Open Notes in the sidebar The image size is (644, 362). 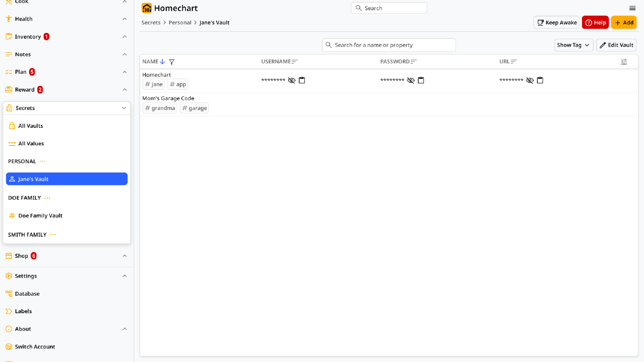[23, 54]
